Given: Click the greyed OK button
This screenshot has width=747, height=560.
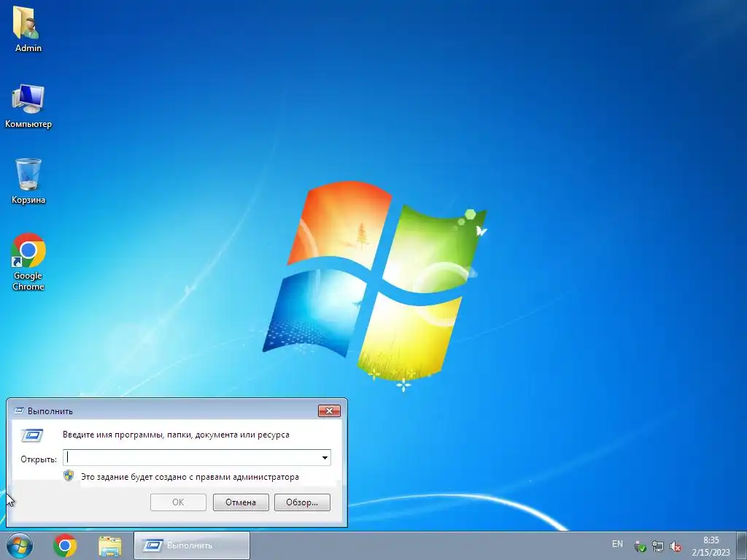Looking at the screenshot, I should (x=178, y=502).
